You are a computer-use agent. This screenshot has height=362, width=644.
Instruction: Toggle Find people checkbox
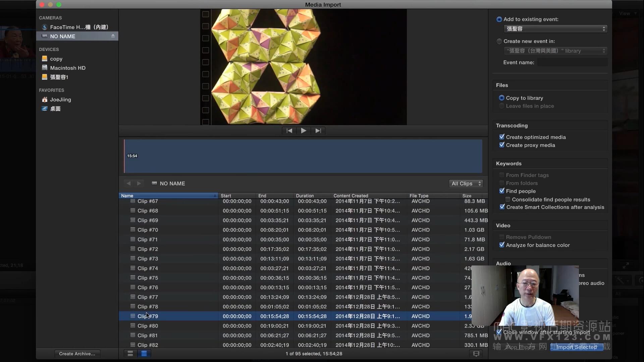(502, 191)
